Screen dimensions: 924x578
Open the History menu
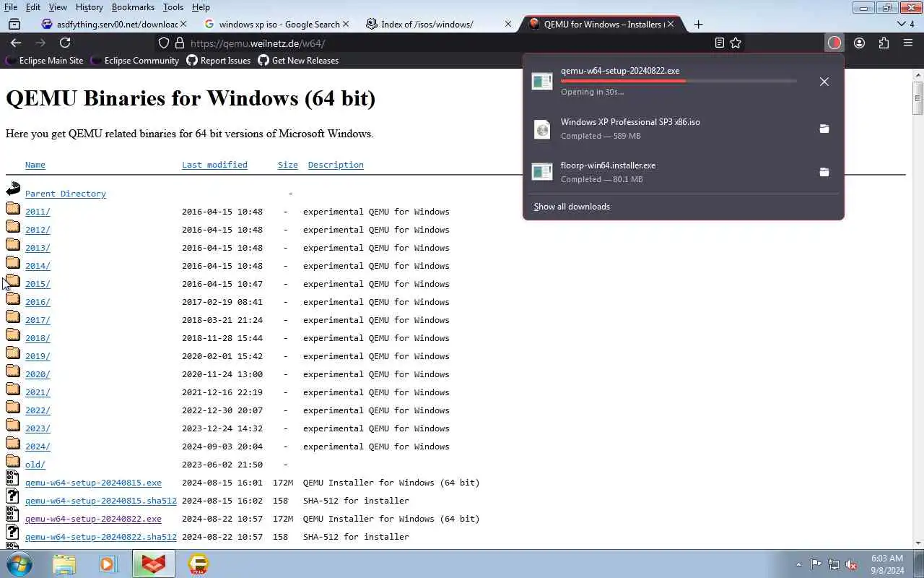(x=90, y=7)
